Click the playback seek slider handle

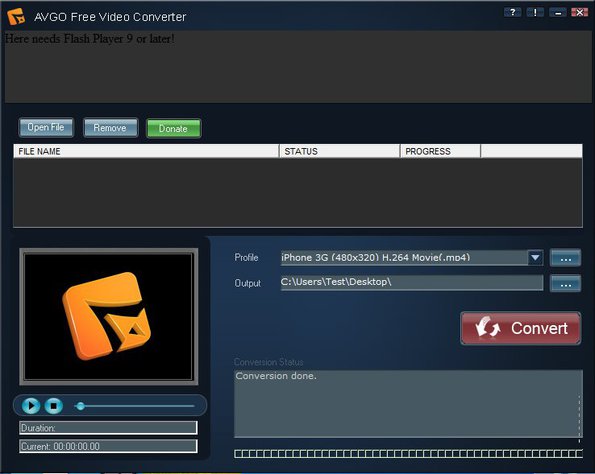pos(80,406)
